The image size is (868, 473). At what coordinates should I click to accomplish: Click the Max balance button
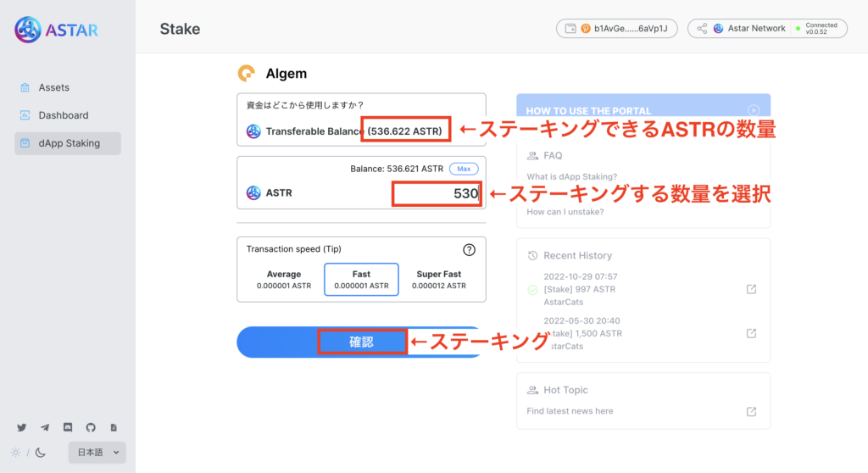pos(464,169)
